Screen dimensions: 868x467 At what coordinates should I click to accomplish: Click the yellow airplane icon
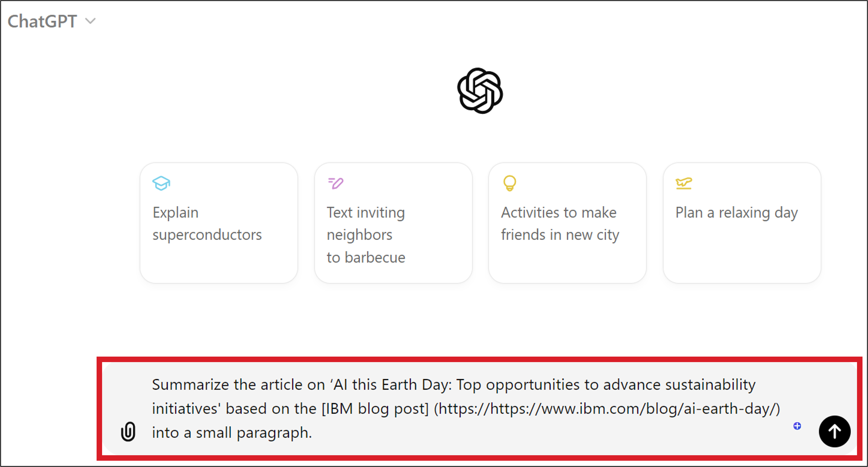(x=684, y=183)
